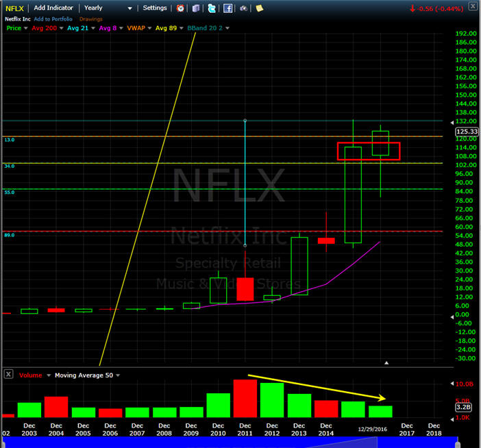Share chart via Twitter icon
This screenshot has width=481, height=448.
coord(212,8)
